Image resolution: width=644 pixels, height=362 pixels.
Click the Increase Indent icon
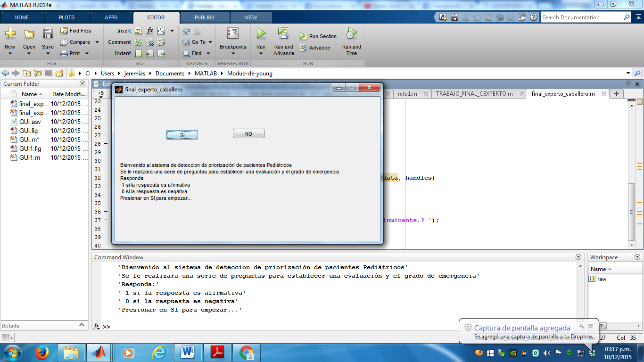150,53
